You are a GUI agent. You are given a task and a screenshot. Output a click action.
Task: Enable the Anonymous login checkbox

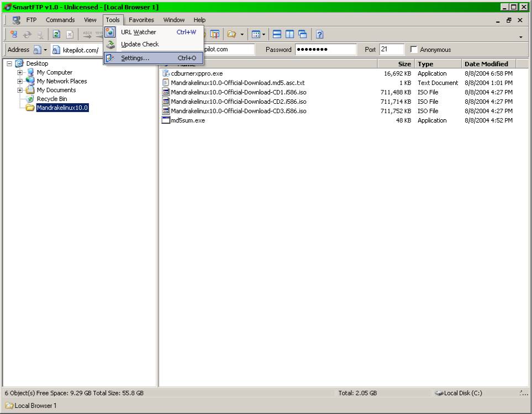pyautogui.click(x=414, y=50)
